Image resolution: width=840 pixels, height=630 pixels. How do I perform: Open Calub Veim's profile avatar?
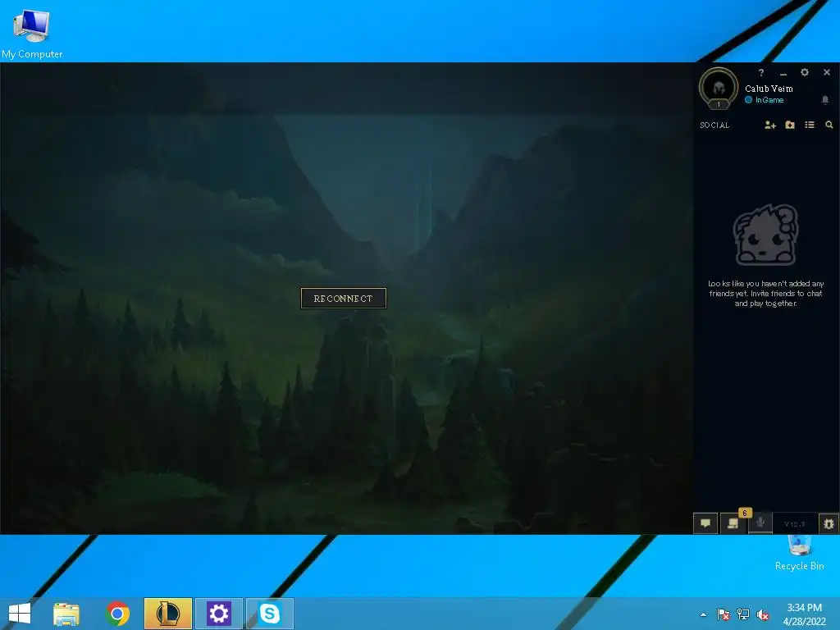click(719, 89)
